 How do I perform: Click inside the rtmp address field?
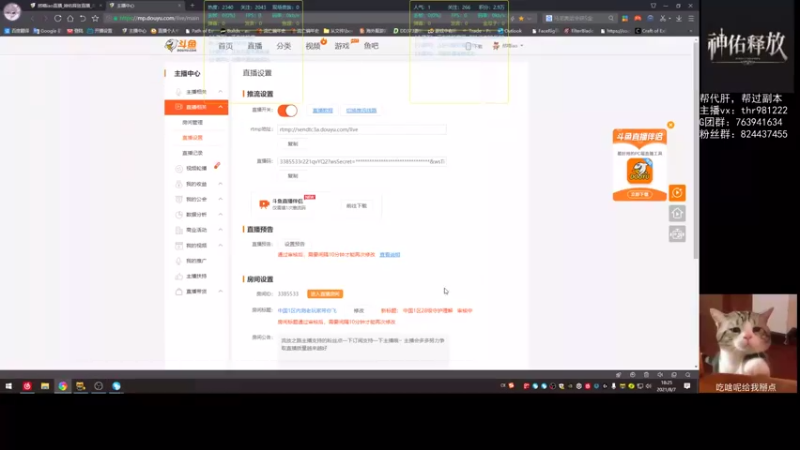point(362,130)
